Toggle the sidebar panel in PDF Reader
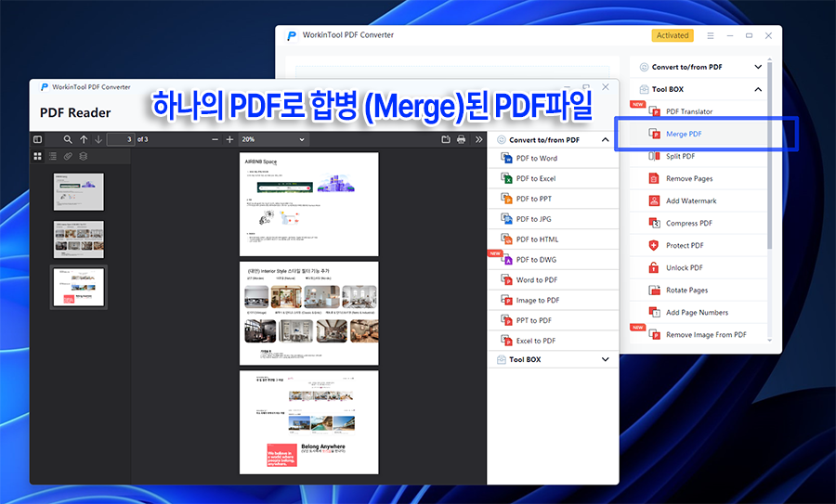The width and height of the screenshot is (836, 504). 37,139
